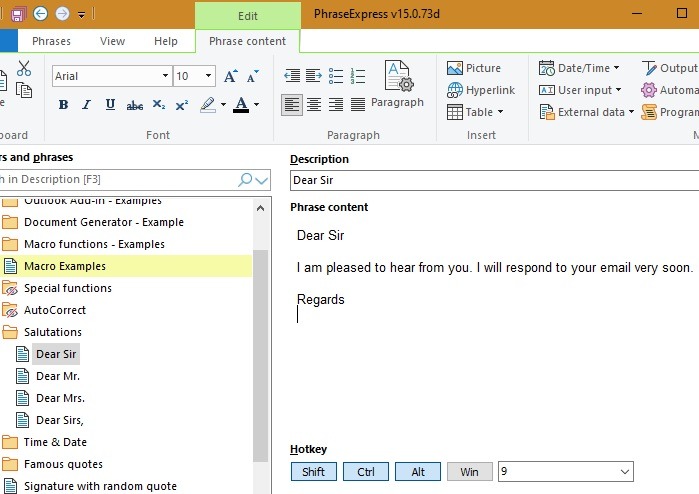Select the Dear Sirs, phrase
The height and width of the screenshot is (494, 699).
coord(60,420)
